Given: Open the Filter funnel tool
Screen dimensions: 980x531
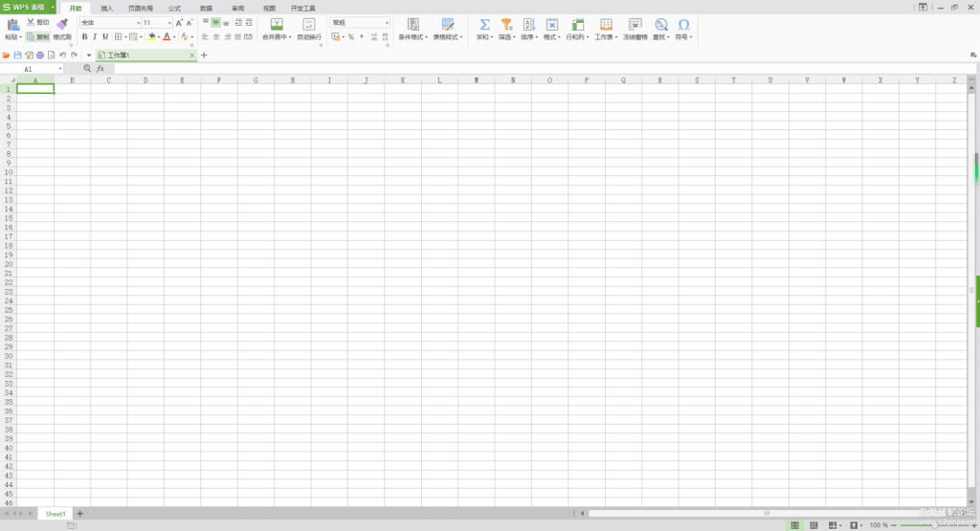Looking at the screenshot, I should [506, 24].
